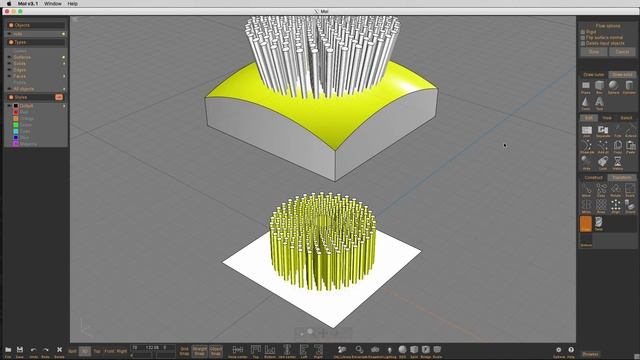Enable the Flip surface normal checkbox
The width and height of the screenshot is (640, 360).
[x=583, y=37]
